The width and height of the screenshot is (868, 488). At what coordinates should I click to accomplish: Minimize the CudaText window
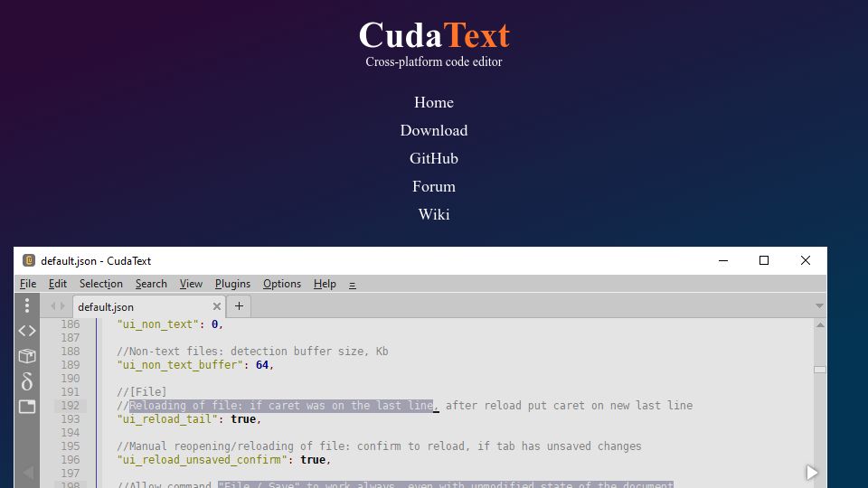tap(723, 260)
